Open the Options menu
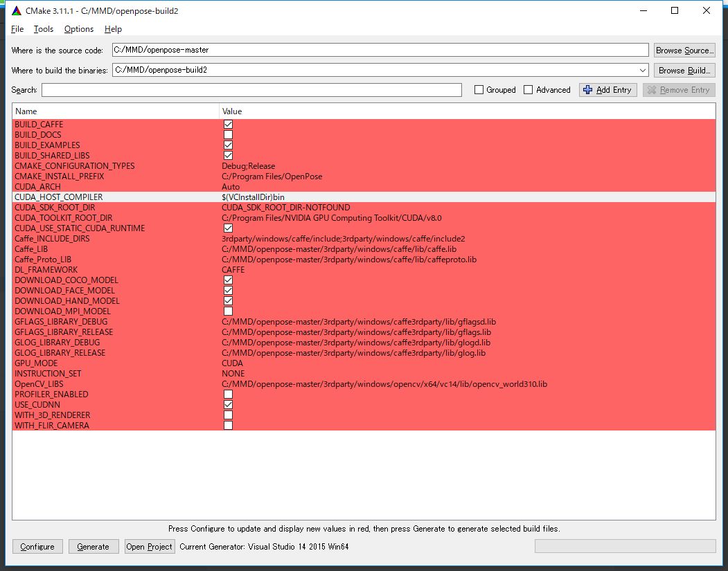This screenshot has width=728, height=571. coord(78,29)
